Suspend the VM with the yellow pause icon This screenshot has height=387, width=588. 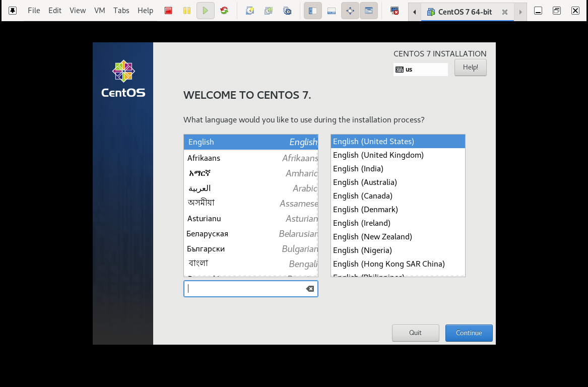[187, 11]
